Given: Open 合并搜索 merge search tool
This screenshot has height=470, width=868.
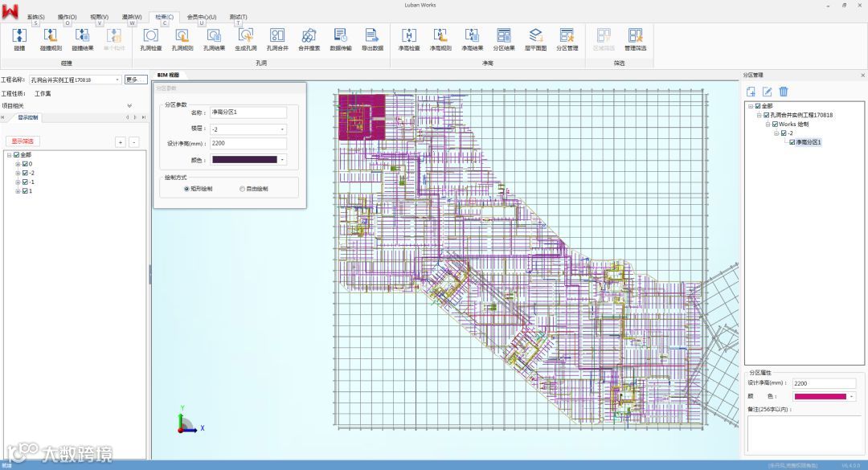Looking at the screenshot, I should pyautogui.click(x=309, y=39).
